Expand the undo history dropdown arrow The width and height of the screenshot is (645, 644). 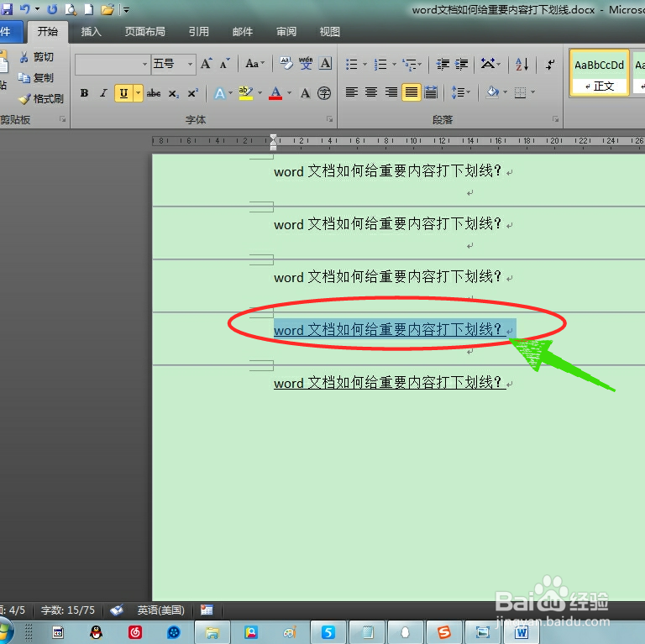pyautogui.click(x=38, y=9)
